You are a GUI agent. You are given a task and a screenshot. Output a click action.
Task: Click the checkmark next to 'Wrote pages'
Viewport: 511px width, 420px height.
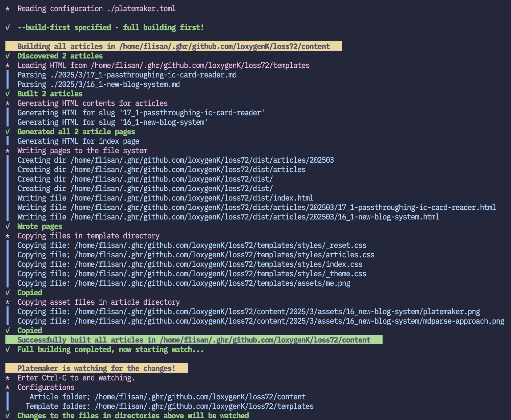pyautogui.click(x=7, y=227)
